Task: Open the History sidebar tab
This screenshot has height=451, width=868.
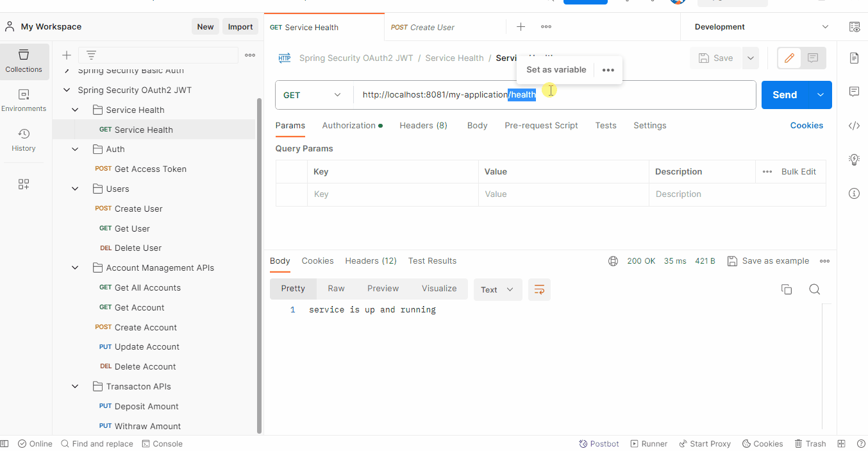Action: [24, 140]
